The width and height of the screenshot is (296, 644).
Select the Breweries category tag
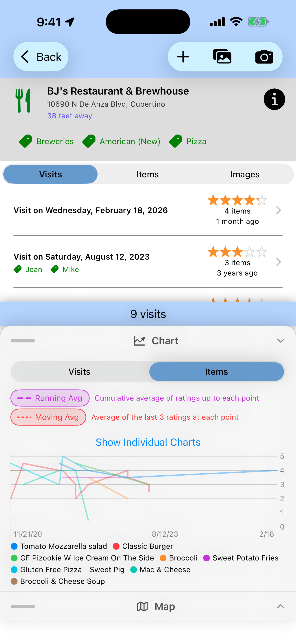(x=46, y=141)
